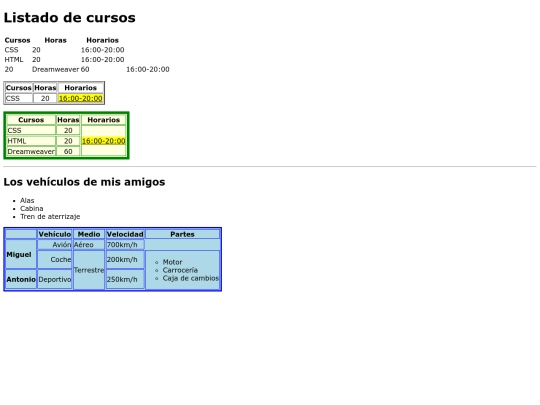Click the 'Los vehículos de mis amigos' heading

coord(84,181)
